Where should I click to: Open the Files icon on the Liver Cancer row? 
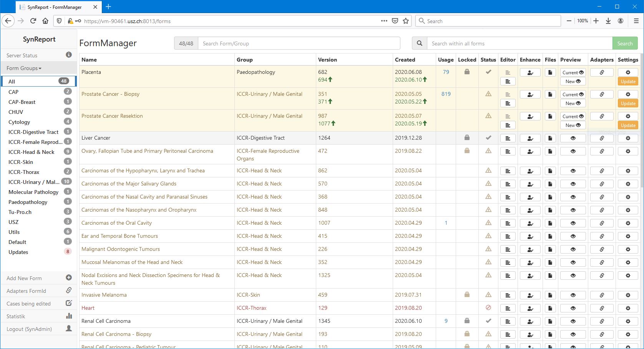pyautogui.click(x=550, y=138)
